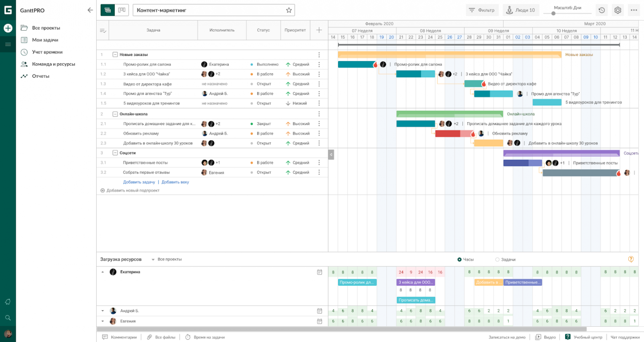This screenshot has height=342, width=644.
Task: Expand Андрей Б. resource workload row
Action: coord(103,311)
